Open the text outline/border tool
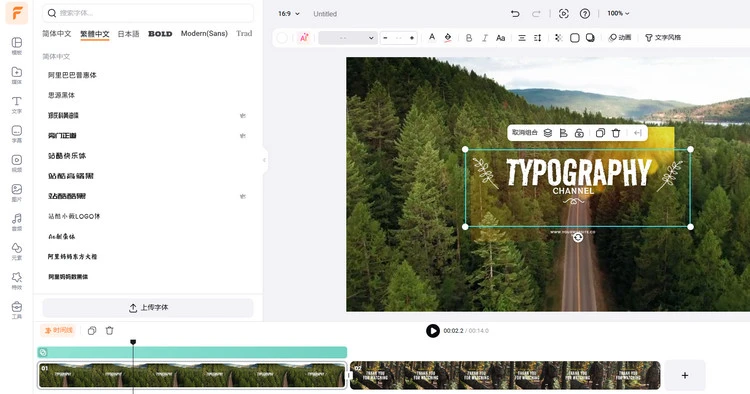 click(574, 38)
